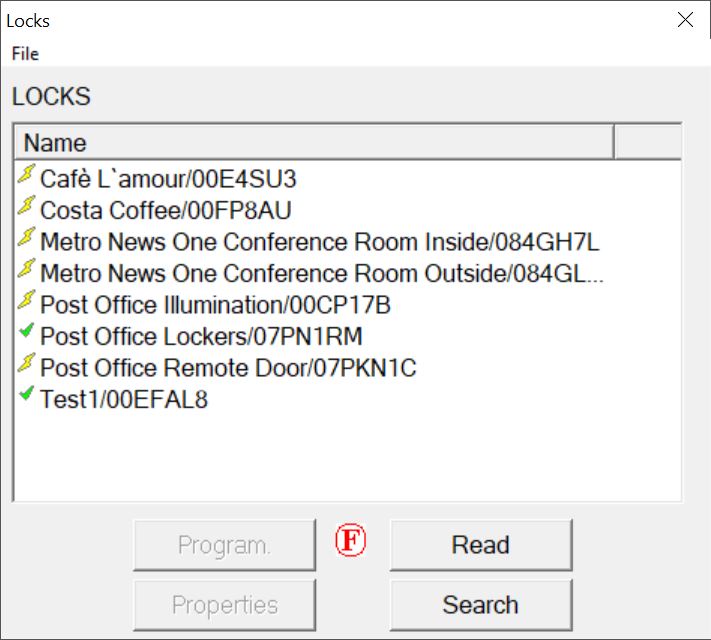Click the red circled F icon
The image size is (711, 640).
point(350,542)
